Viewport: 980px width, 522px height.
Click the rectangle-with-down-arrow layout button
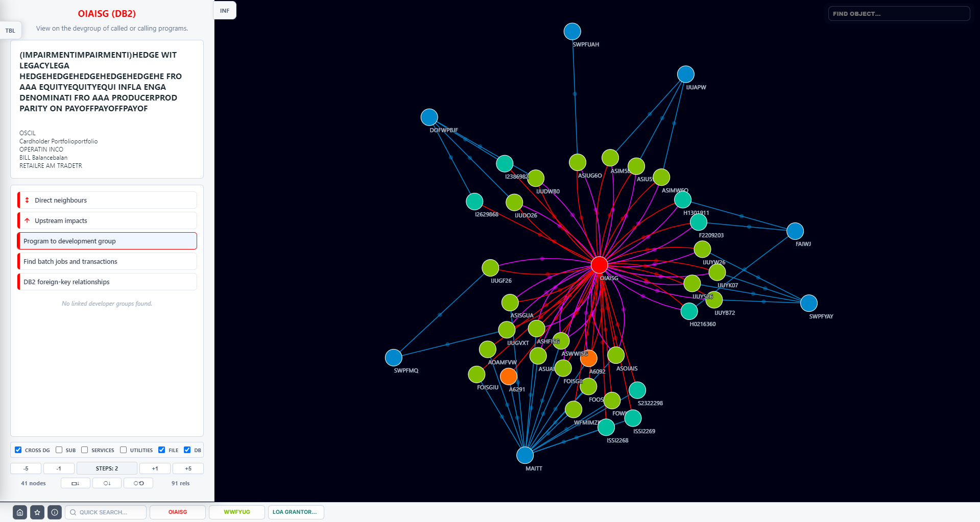pyautogui.click(x=76, y=483)
